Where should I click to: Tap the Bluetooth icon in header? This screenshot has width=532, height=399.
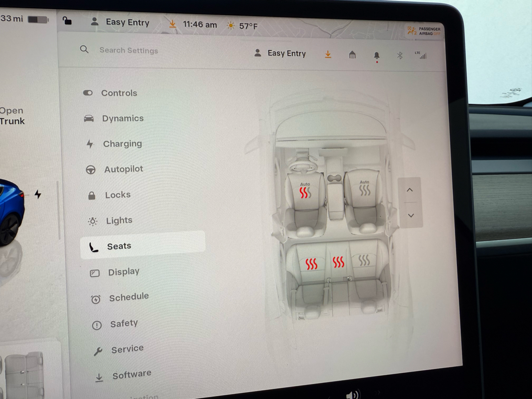[399, 55]
